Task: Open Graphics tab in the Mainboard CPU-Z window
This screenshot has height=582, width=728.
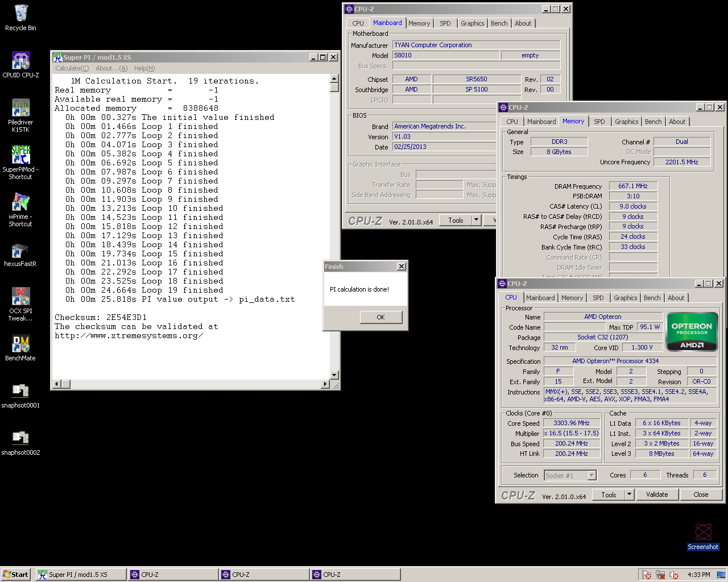Action: (x=473, y=23)
